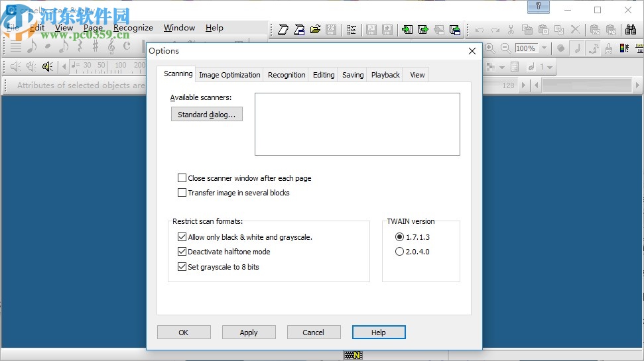Expand the checkered pattern dropdown arrow

tap(502, 67)
